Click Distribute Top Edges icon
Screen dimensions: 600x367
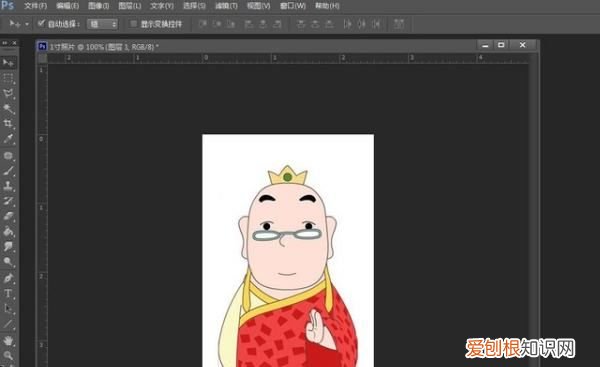[x=301, y=24]
